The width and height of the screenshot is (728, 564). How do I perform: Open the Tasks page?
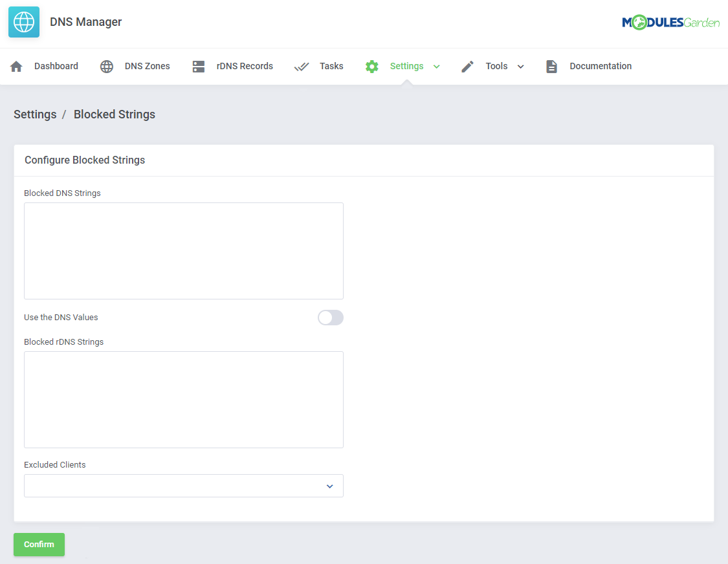coord(331,66)
